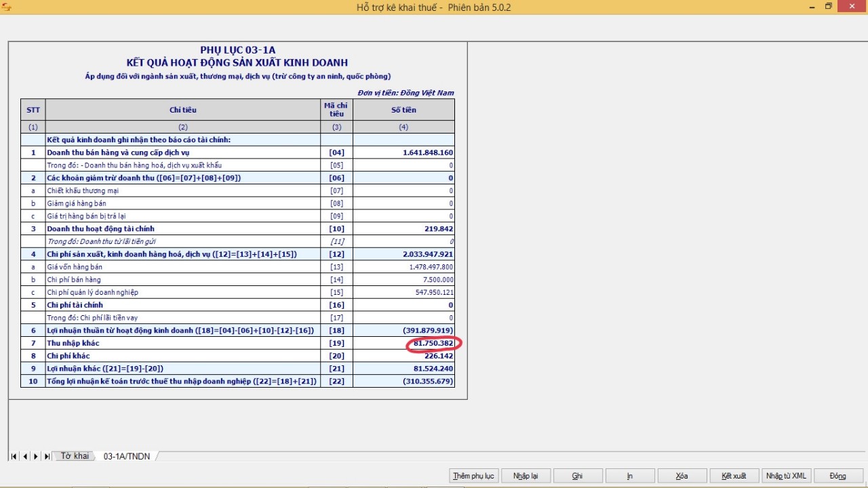The height and width of the screenshot is (488, 868).
Task: Click the 2.033.947.921 total cost cell
Action: [x=403, y=254]
